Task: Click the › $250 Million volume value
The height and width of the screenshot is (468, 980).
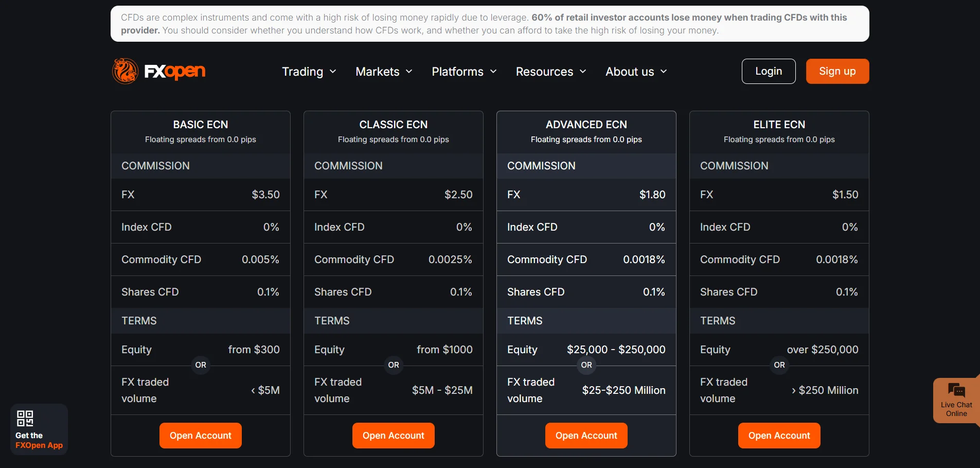Action: tap(825, 390)
